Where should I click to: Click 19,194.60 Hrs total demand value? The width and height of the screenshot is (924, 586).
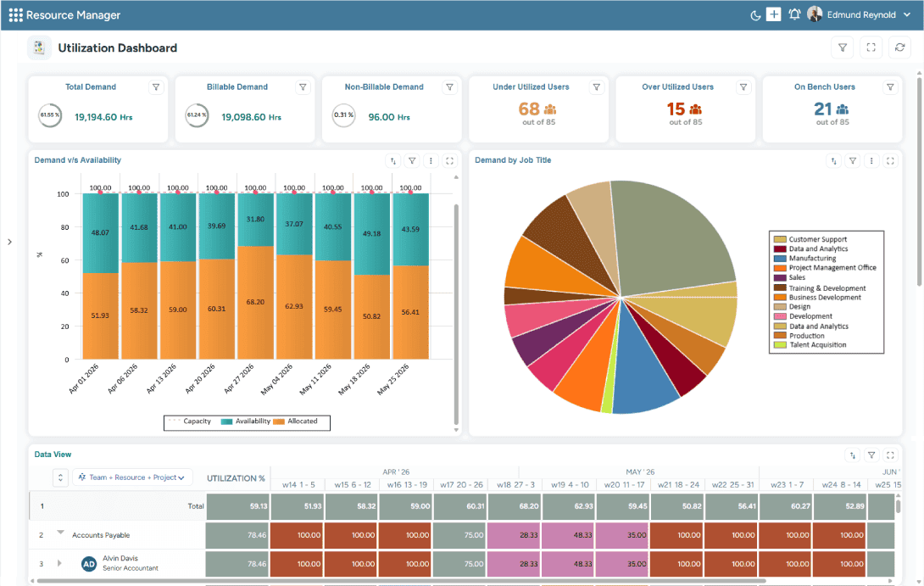coord(103,117)
